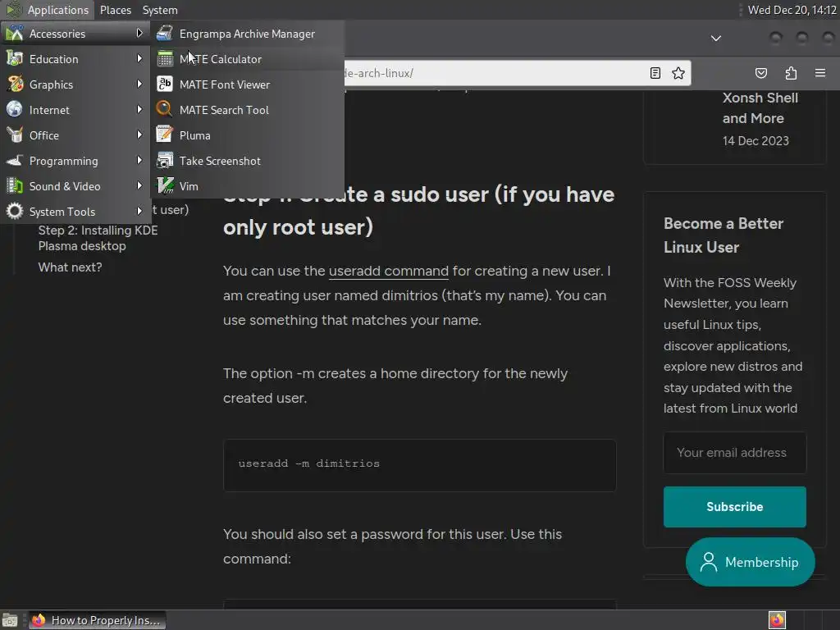Click the Sound & Video icon
Image resolution: width=840 pixels, height=630 pixels.
pyautogui.click(x=15, y=186)
